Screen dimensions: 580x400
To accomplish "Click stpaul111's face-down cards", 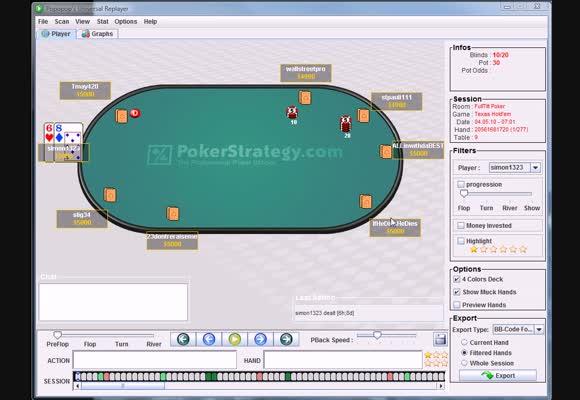I will (x=363, y=115).
